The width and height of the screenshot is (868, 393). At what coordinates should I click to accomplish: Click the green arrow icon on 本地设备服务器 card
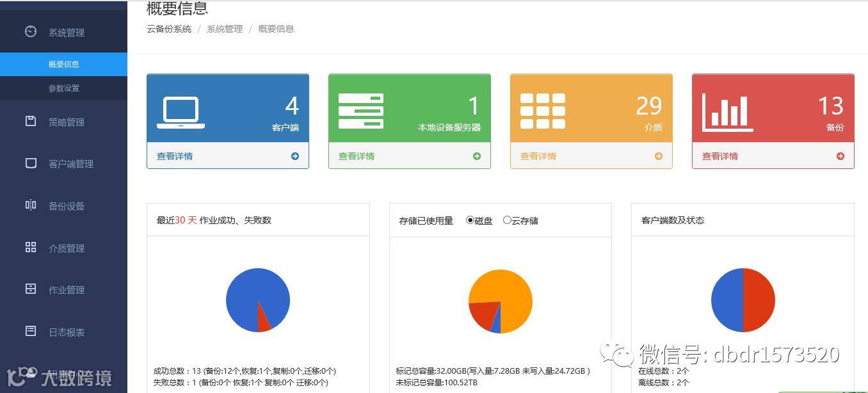(477, 156)
